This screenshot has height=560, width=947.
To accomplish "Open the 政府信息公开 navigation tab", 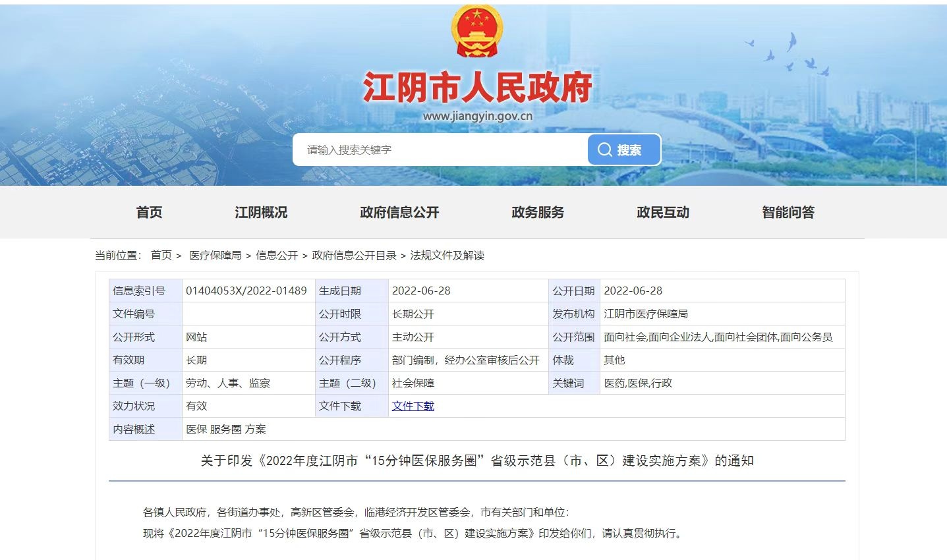I will tap(399, 212).
